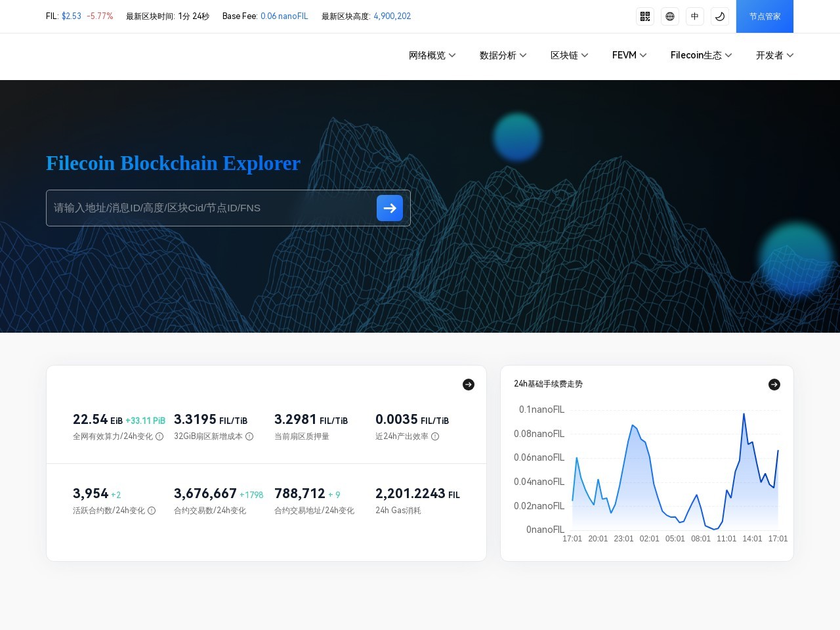The width and height of the screenshot is (840, 630).
Task: Click the 14:01 peak on base fee chart
Action: coord(744,414)
